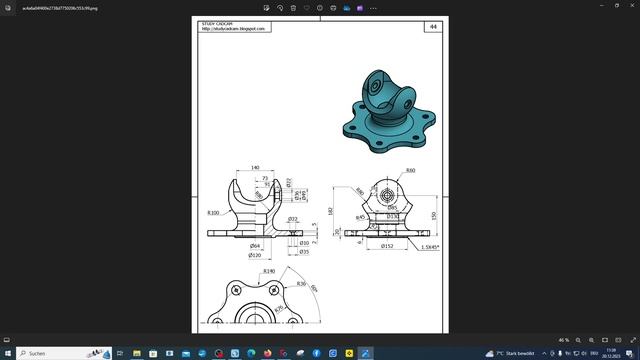Open the three-dot See more menu
Image resolution: width=640 pixels, height=360 pixels.
(373, 8)
